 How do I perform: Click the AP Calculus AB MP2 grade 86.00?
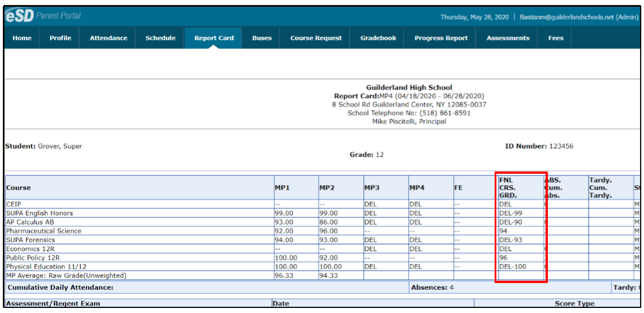329,222
